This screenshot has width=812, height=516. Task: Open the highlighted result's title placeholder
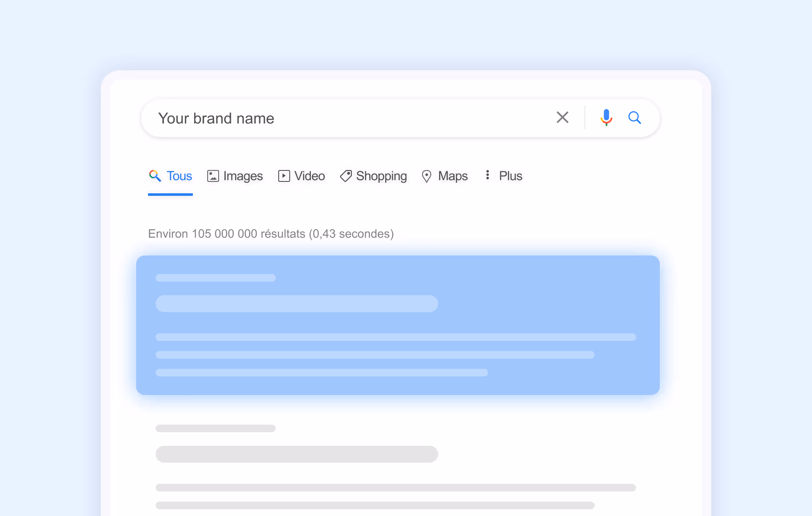296,304
